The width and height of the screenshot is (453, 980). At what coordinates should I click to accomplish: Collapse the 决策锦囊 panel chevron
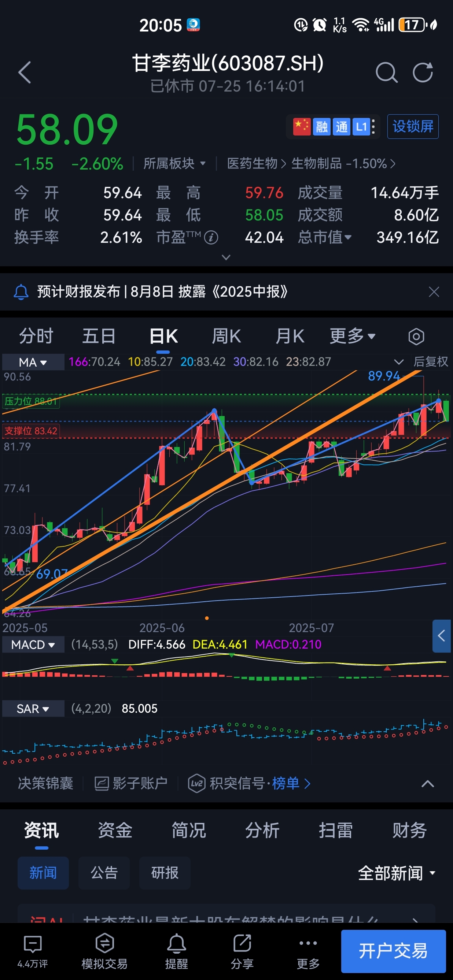(428, 783)
